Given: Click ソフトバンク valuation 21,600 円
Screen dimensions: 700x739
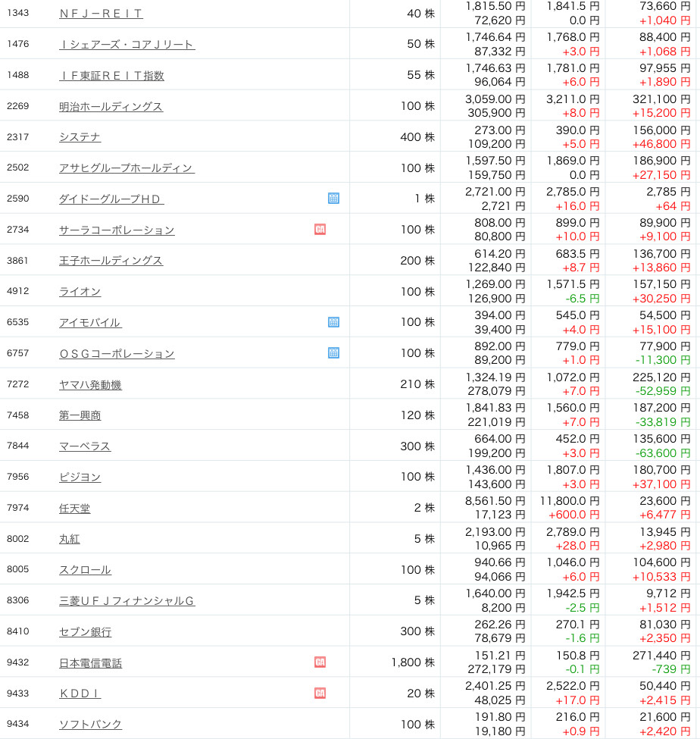Looking at the screenshot, I should 665,717.
